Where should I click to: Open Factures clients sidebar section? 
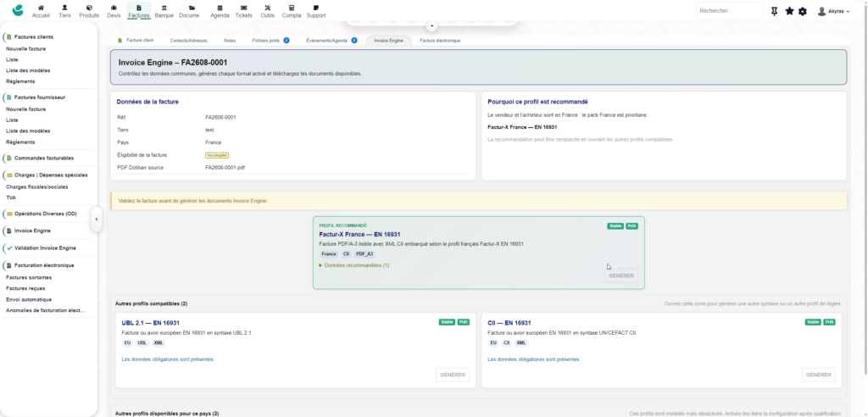point(34,37)
